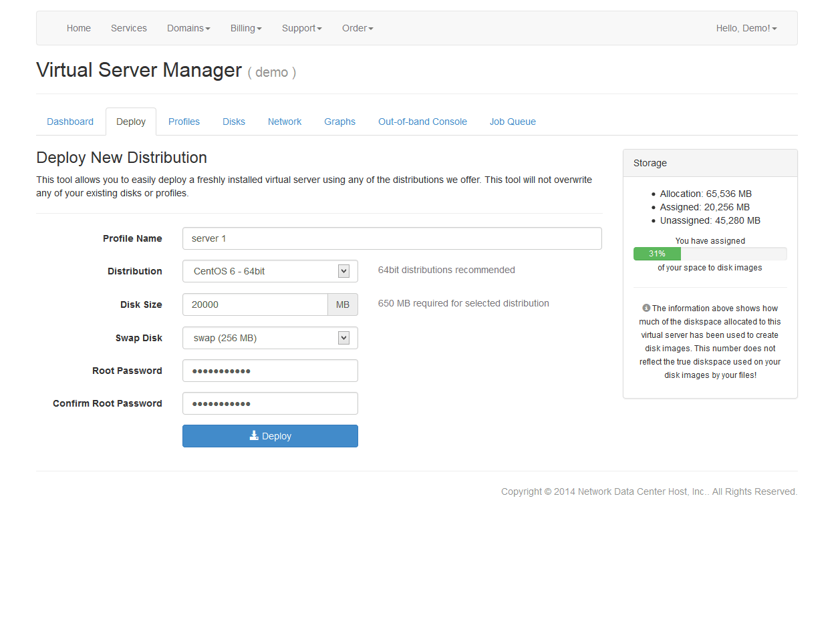
Task: Open the Disks tab
Action: point(234,122)
